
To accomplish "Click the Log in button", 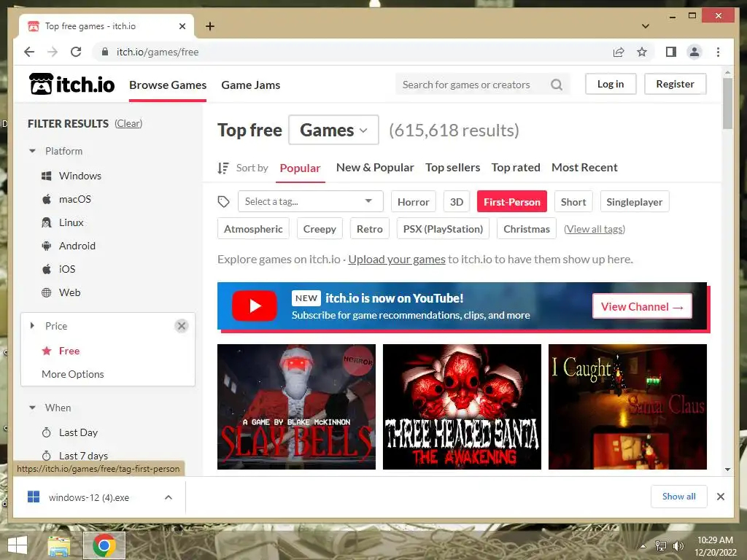I will click(611, 85).
